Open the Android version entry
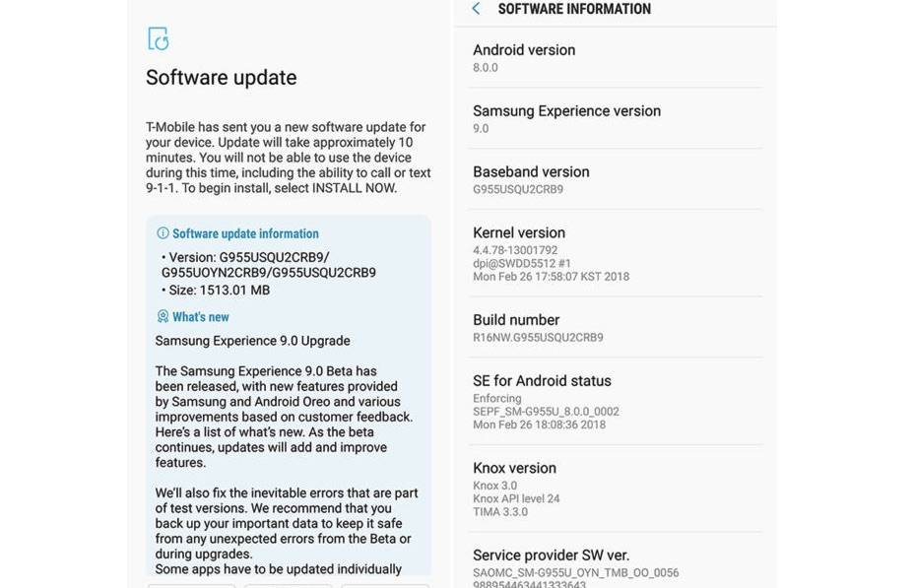The image size is (913, 588). click(x=615, y=58)
